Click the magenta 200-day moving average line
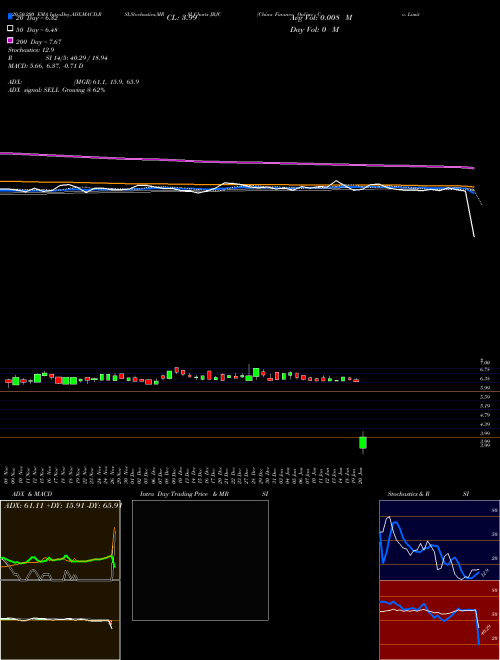The width and height of the screenshot is (500, 660). coord(237,161)
